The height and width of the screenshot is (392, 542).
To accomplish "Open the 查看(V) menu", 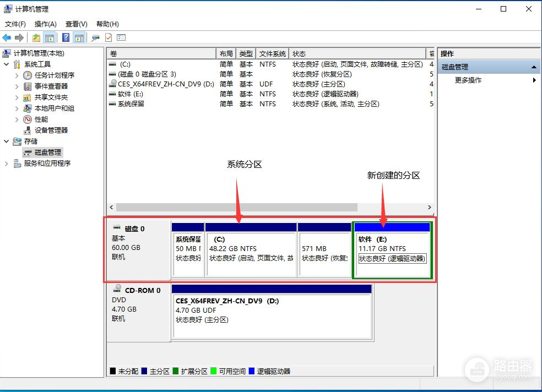I will (x=76, y=24).
